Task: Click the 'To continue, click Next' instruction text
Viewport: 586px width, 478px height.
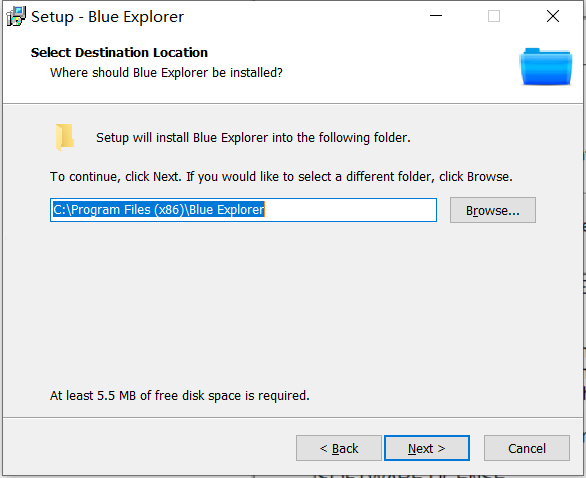Action: 281,176
